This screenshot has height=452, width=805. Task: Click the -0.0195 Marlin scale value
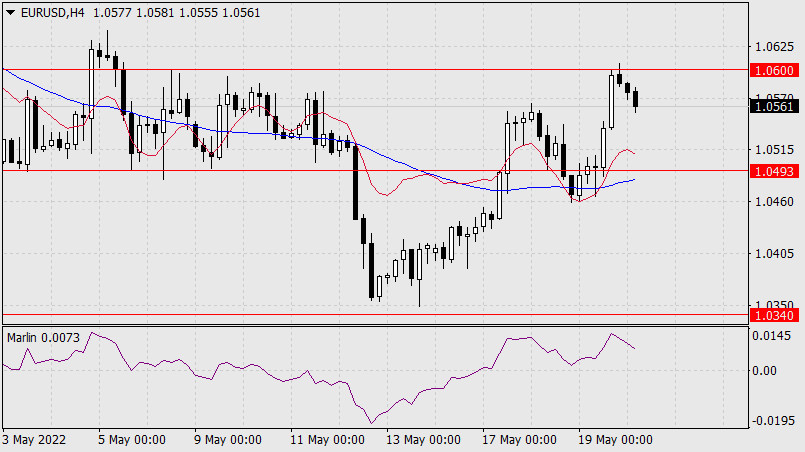[772, 421]
